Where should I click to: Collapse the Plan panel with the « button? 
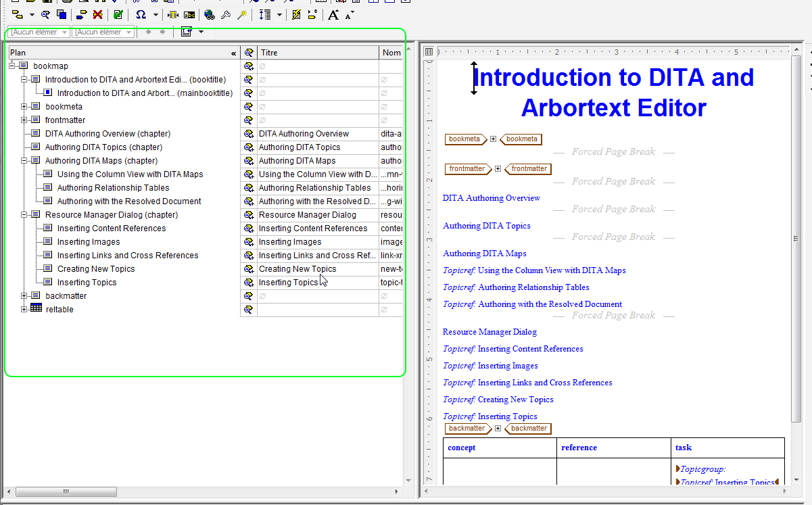pos(234,52)
